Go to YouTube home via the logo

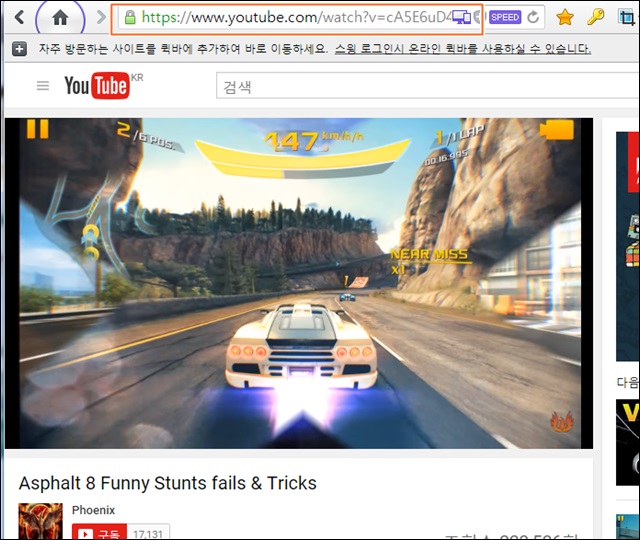(x=97, y=85)
